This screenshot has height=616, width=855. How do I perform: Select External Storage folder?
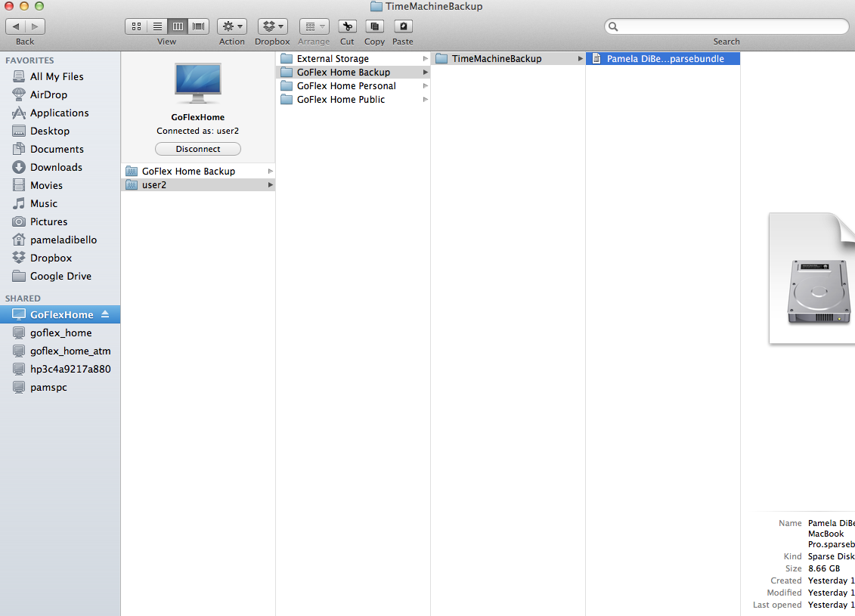coord(353,58)
